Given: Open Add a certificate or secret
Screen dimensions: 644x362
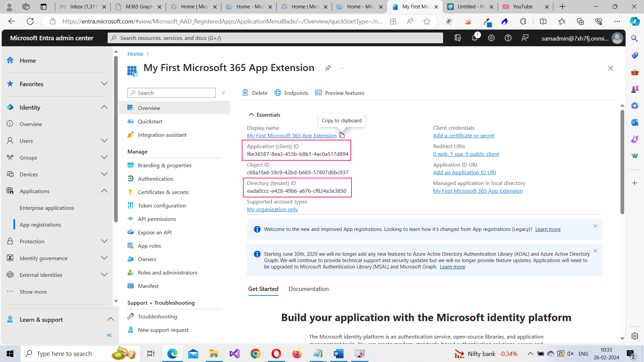Looking at the screenshot, I should point(464,135).
